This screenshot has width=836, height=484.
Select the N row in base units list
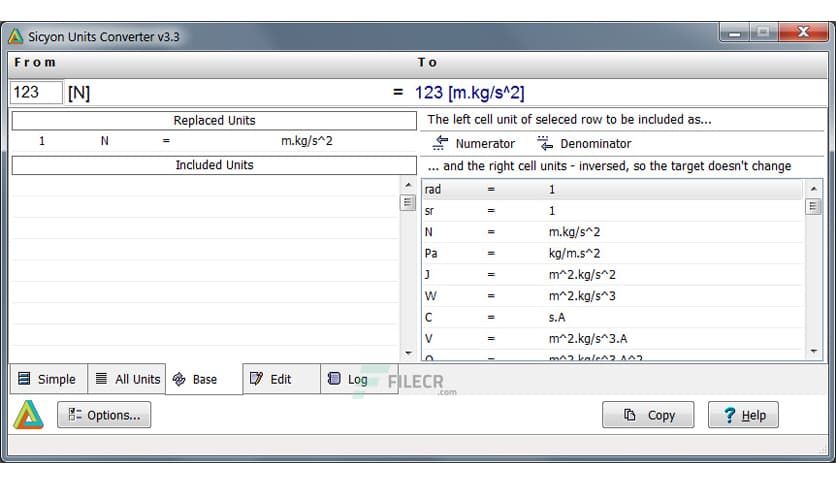point(612,232)
